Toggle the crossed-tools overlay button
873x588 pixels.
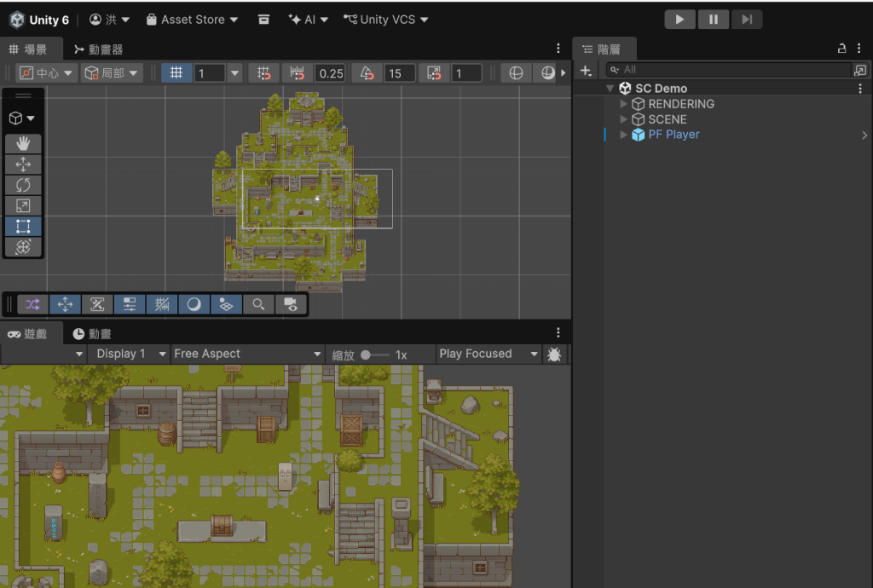[x=97, y=304]
